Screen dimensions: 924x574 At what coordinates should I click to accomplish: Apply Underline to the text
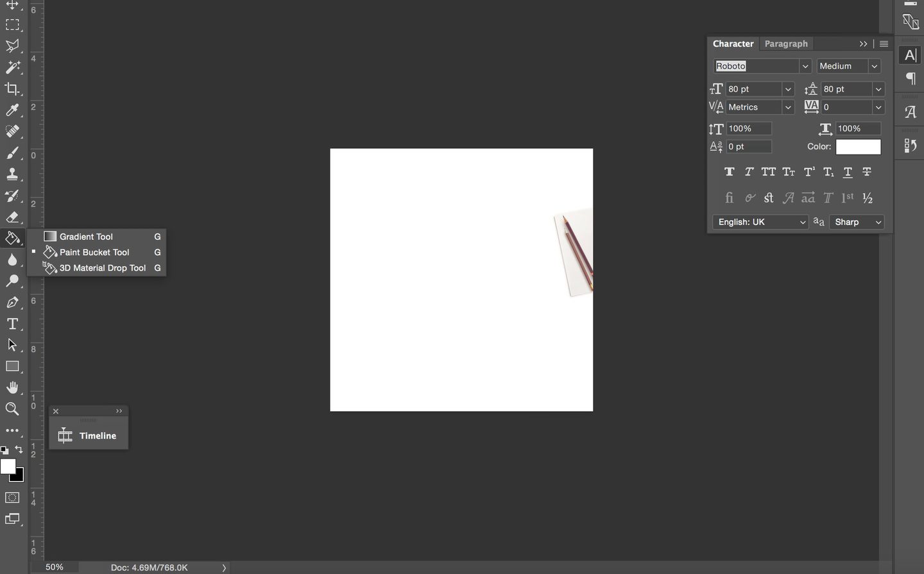coord(847,172)
